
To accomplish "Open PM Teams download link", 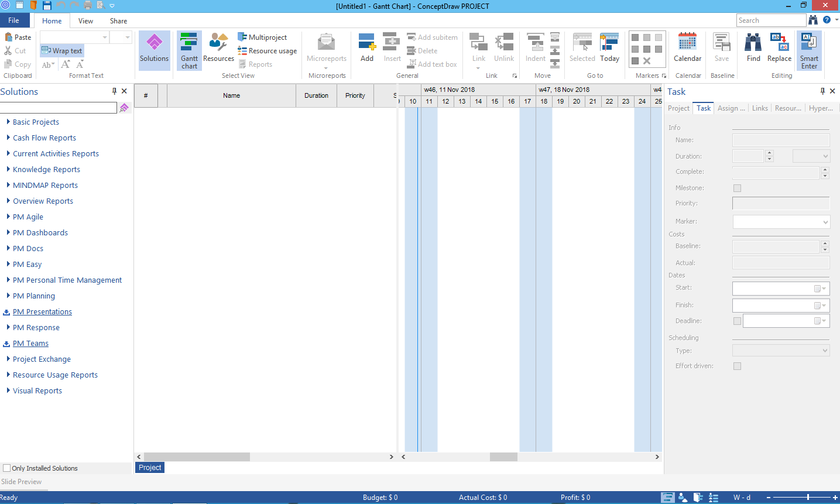I will coord(30,344).
